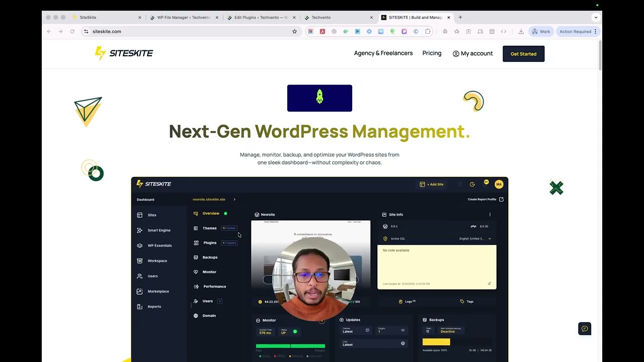Select the Themes submenu item
This screenshot has height=362, width=644.
[x=209, y=228]
